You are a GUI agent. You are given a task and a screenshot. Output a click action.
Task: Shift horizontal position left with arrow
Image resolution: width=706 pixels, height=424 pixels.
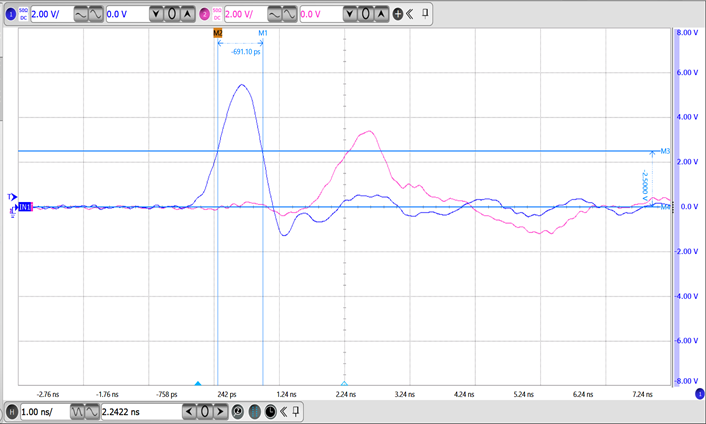pyautogui.click(x=190, y=412)
